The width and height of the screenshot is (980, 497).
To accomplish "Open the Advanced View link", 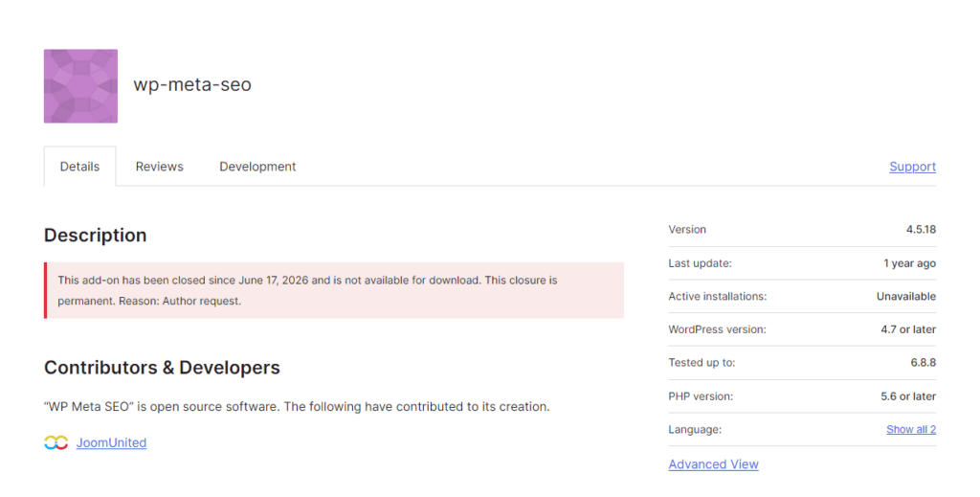I will pyautogui.click(x=714, y=463).
